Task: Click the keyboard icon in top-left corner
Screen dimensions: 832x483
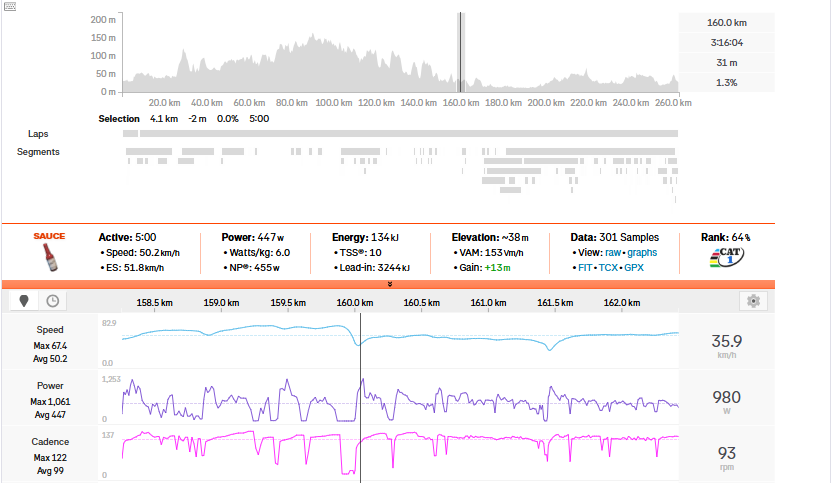Action: click(9, 7)
